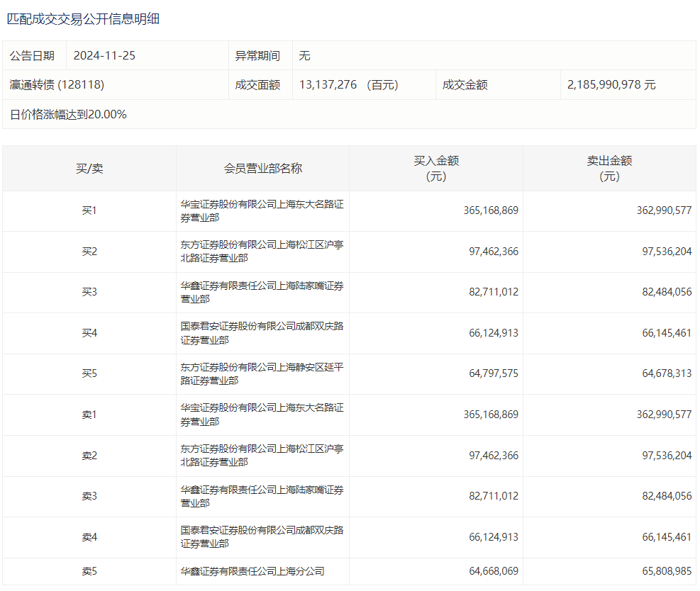Click the 匹配成交交易公开信息明细 page title
This screenshot has width=700, height=591.
pyautogui.click(x=84, y=19)
